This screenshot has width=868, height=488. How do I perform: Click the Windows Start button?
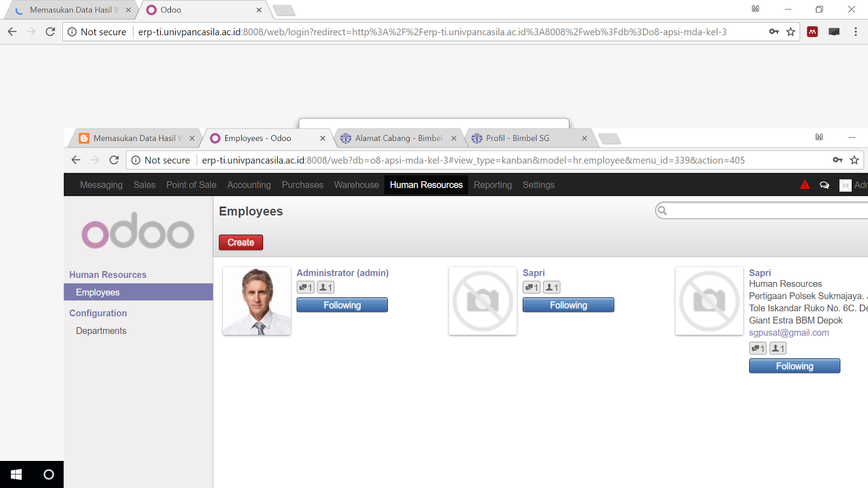(x=16, y=474)
